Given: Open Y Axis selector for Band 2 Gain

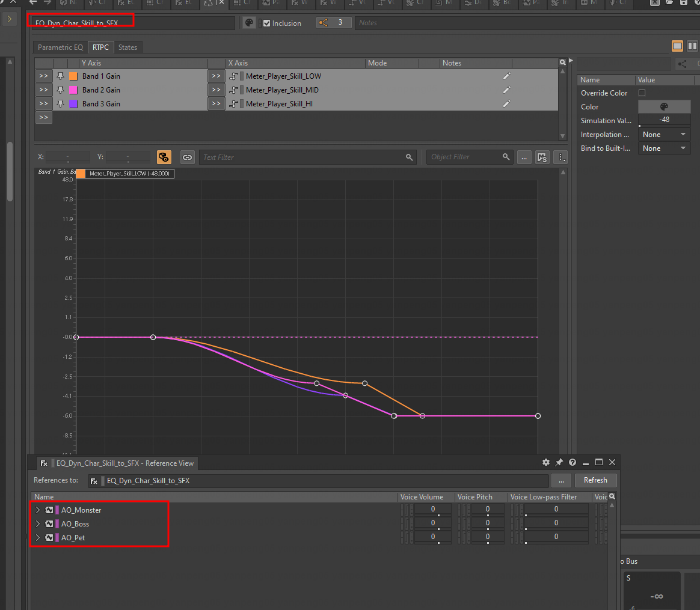Looking at the screenshot, I should tap(44, 90).
